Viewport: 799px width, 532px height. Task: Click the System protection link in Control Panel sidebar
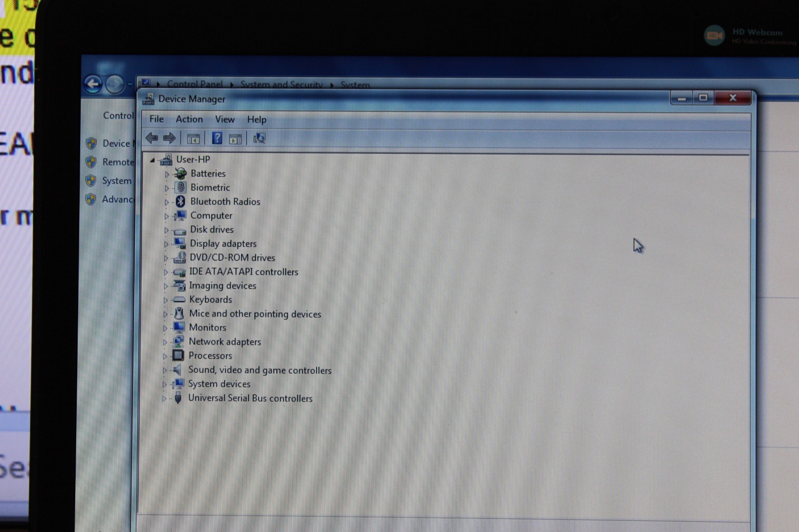(x=117, y=180)
